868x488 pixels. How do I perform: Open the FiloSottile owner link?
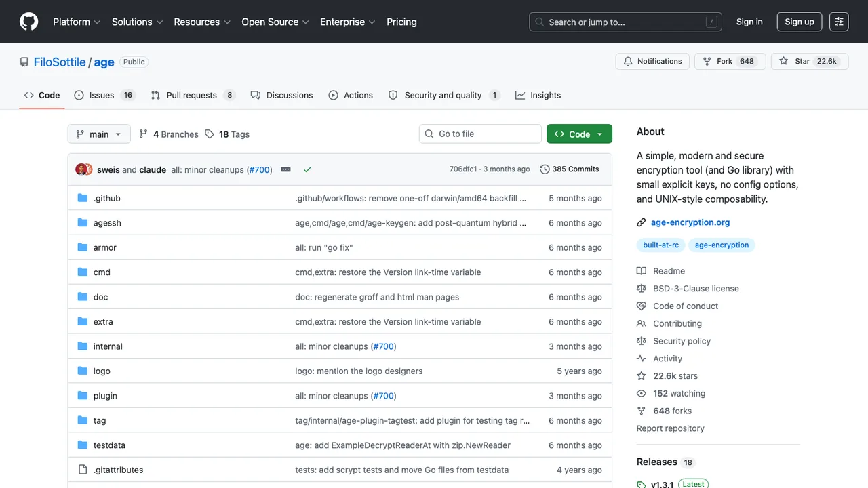coord(60,62)
